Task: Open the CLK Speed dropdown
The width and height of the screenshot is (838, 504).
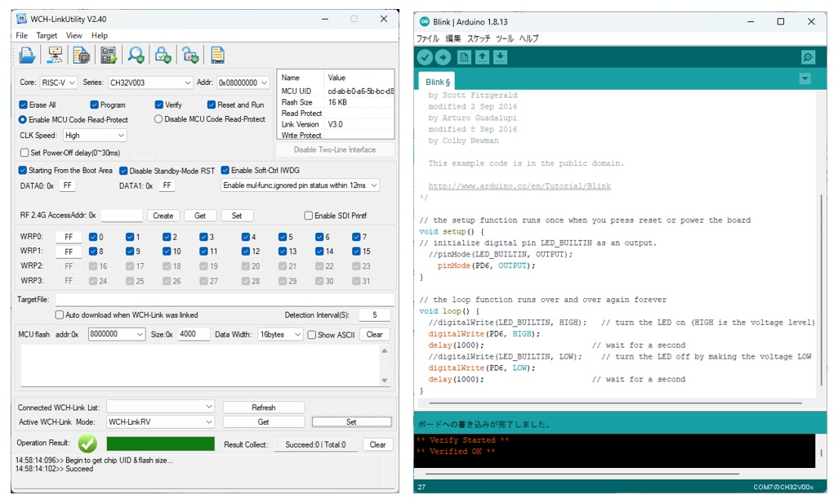Action: 95,136
